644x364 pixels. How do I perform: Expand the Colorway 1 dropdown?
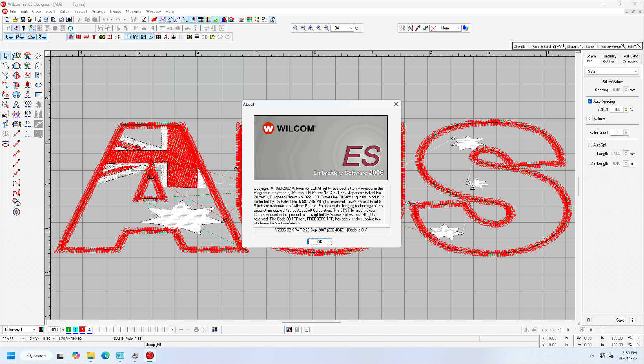tap(20, 329)
